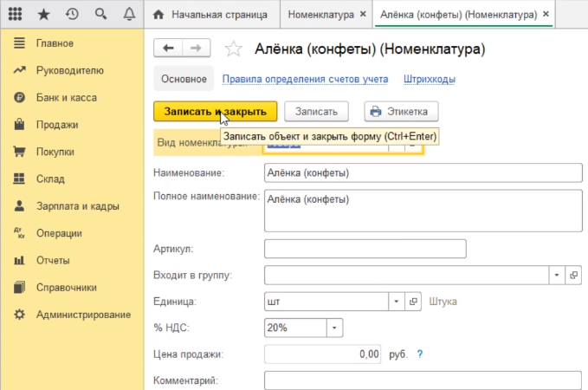Image resolution: width=588 pixels, height=390 pixels.
Task: Expand the Входит в группу dropdown
Action: point(556,276)
